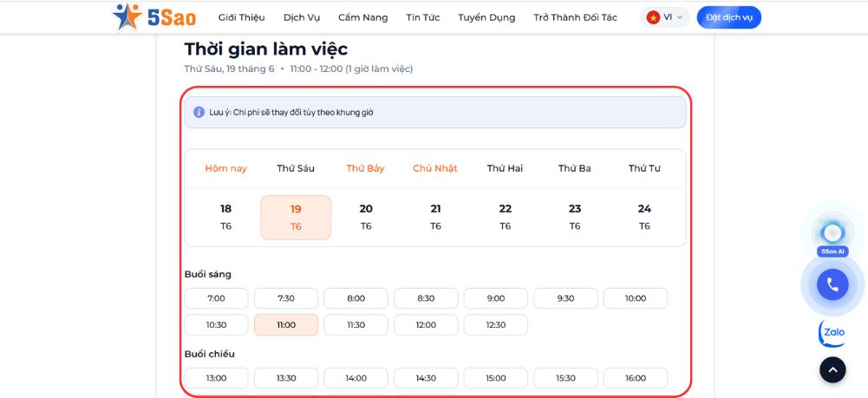The height and width of the screenshot is (398, 868).
Task: Choose the 12:30 time slot
Action: click(x=496, y=325)
